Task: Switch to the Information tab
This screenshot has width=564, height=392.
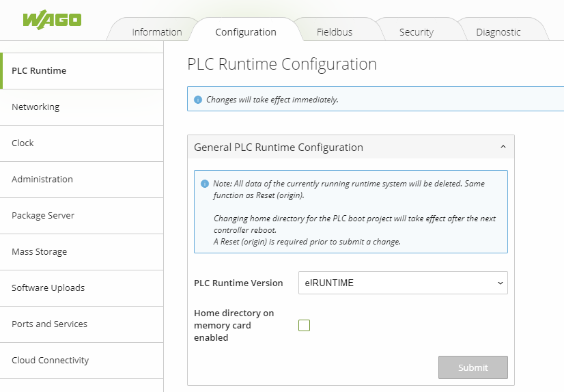Action: click(x=156, y=32)
